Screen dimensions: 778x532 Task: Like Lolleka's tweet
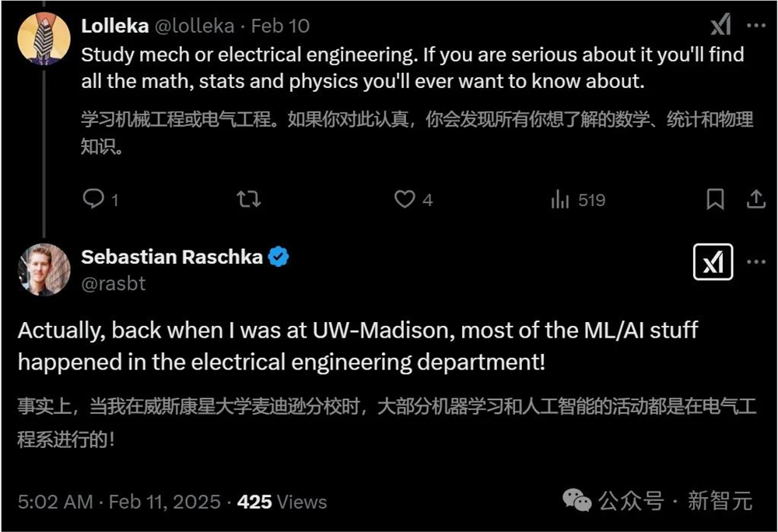405,200
